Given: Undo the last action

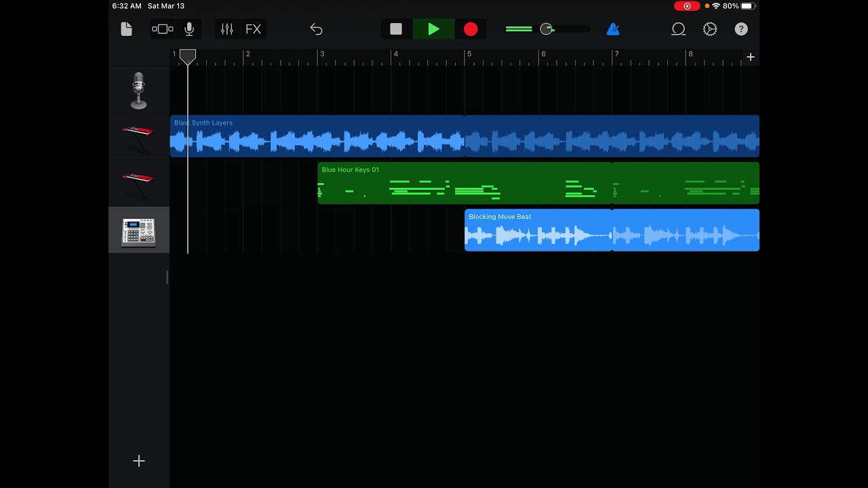Looking at the screenshot, I should coord(316,29).
